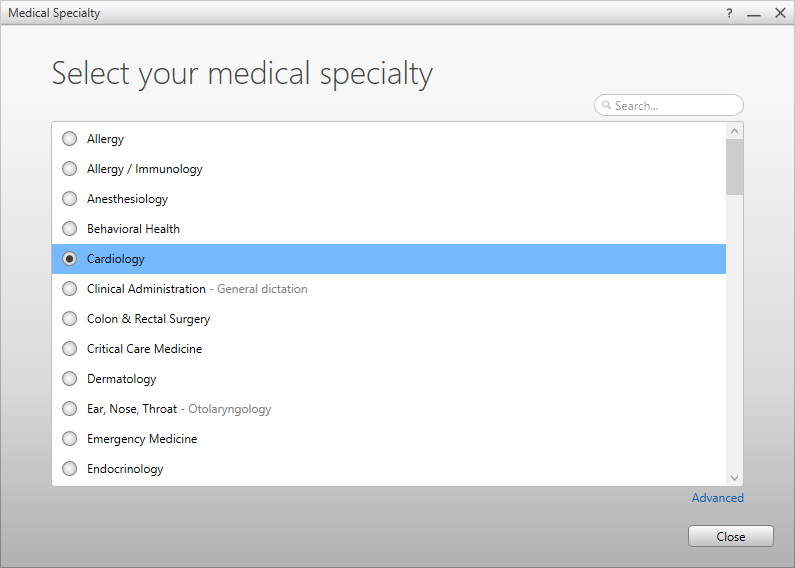Select Emergency Medicine option
Screen dimensions: 795x568
pyautogui.click(x=69, y=439)
